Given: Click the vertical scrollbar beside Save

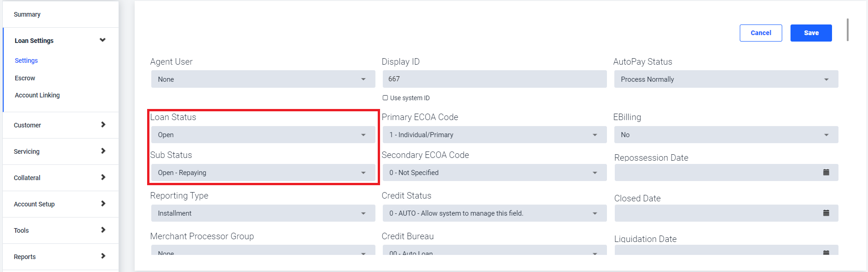Looking at the screenshot, I should (848, 30).
